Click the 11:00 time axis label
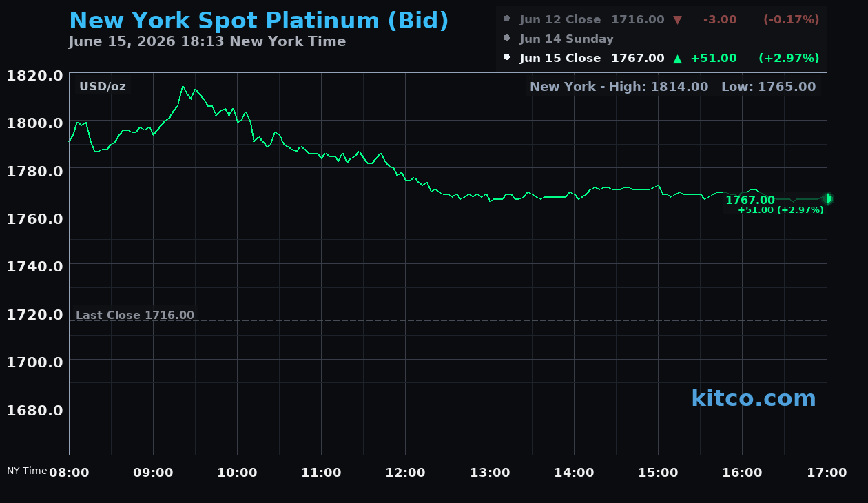 [x=322, y=473]
